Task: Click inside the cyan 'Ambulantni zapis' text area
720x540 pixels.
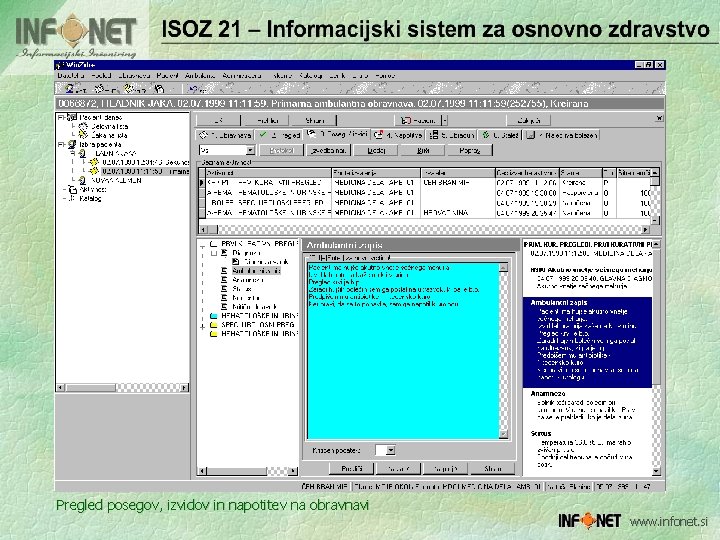Action: (403, 351)
